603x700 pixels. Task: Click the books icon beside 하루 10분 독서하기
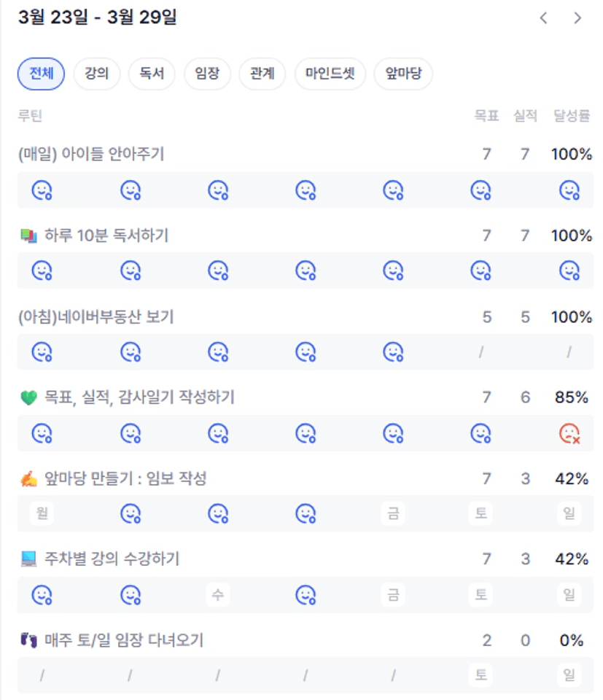coord(28,236)
